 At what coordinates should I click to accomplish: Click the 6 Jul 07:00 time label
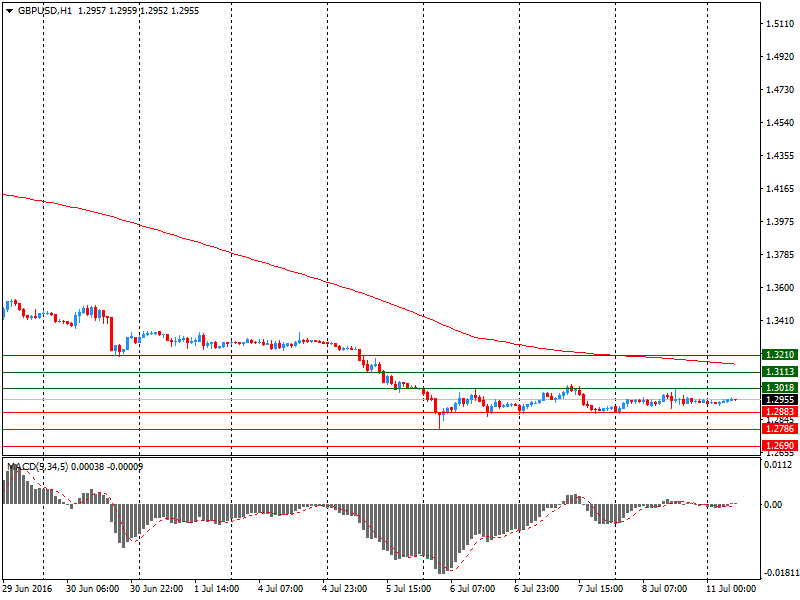pyautogui.click(x=472, y=589)
